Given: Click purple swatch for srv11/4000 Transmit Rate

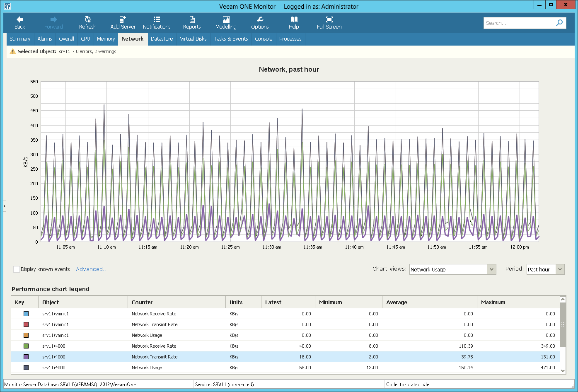Looking at the screenshot, I should click(26, 357).
